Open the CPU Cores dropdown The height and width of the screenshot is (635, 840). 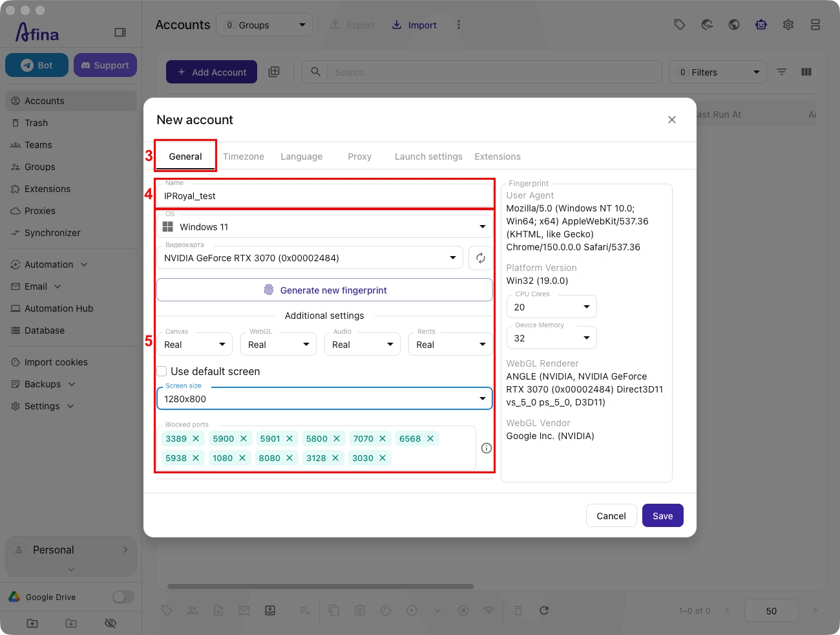click(552, 307)
